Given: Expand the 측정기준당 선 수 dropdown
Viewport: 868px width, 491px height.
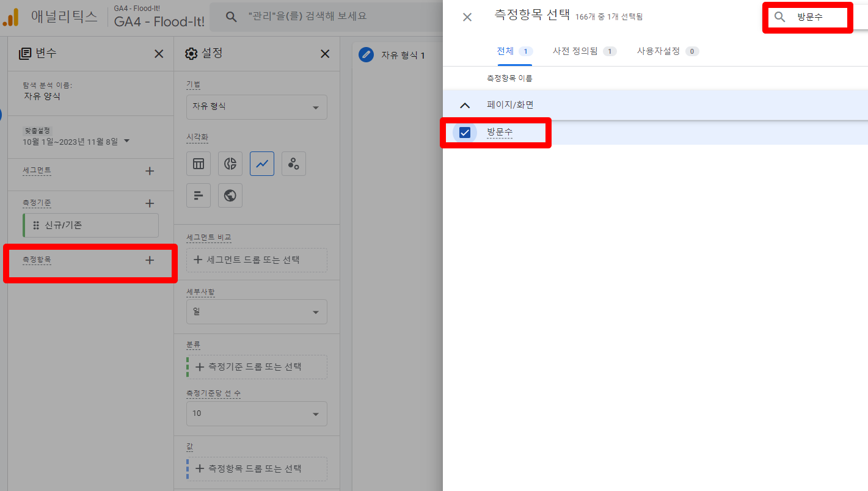Looking at the screenshot, I should [257, 413].
